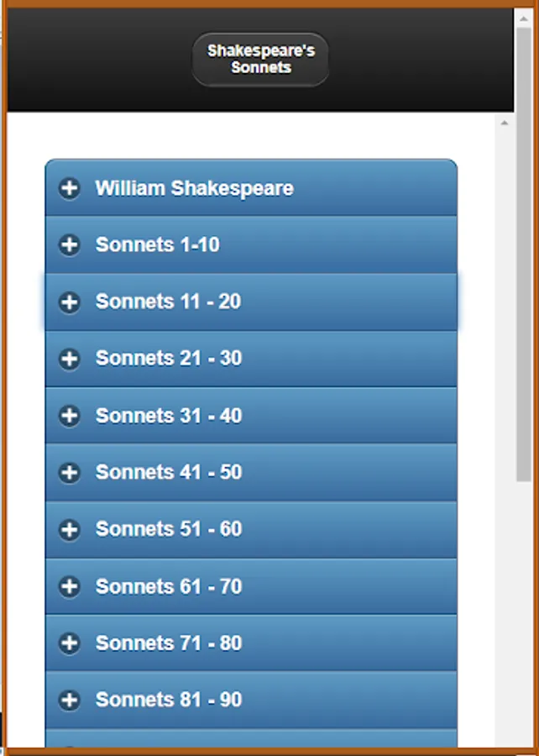
Task: Choose the Sonnets 21 - 30 label
Action: click(x=169, y=359)
